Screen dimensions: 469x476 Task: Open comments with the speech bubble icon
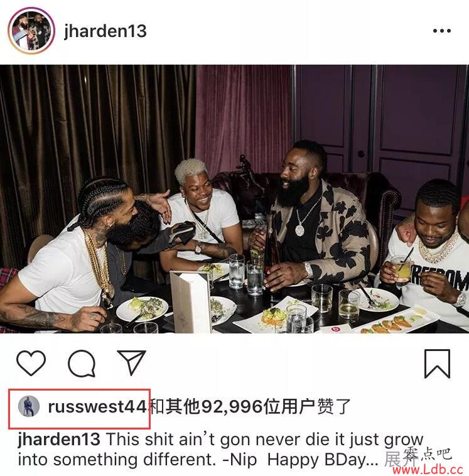[x=82, y=364]
